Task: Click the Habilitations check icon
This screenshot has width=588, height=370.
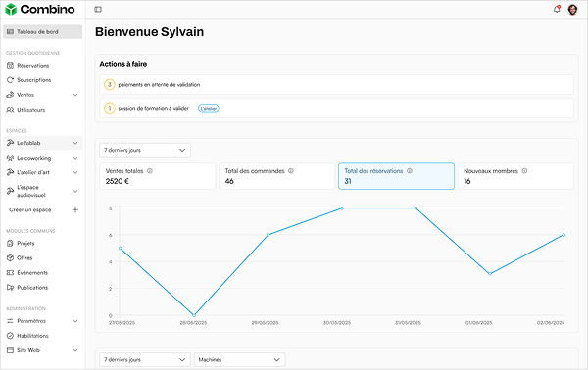Action: pos(10,336)
